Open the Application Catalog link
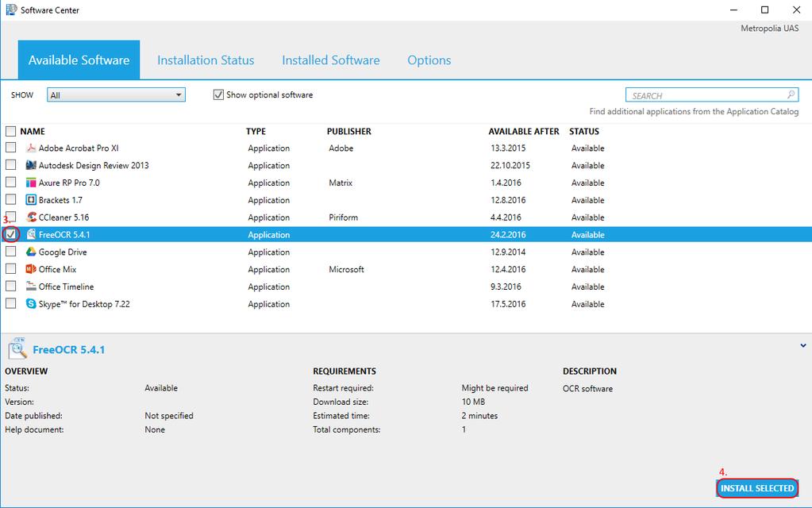Image resolution: width=812 pixels, height=508 pixels. coord(694,111)
